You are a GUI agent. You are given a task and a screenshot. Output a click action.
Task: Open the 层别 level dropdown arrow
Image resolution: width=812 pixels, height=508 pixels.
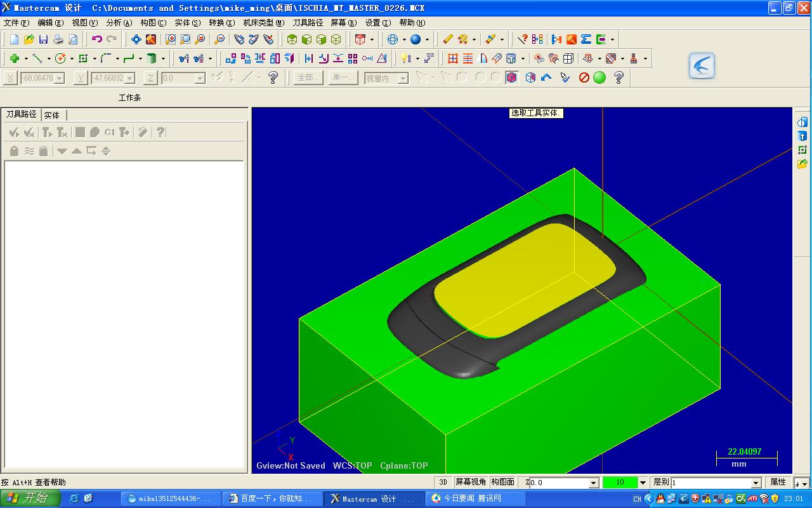tap(756, 483)
